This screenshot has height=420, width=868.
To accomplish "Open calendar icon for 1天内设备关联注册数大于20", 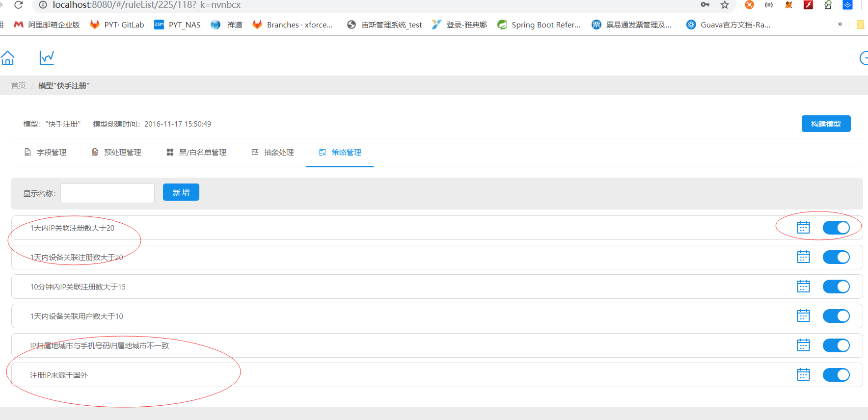I will [803, 257].
